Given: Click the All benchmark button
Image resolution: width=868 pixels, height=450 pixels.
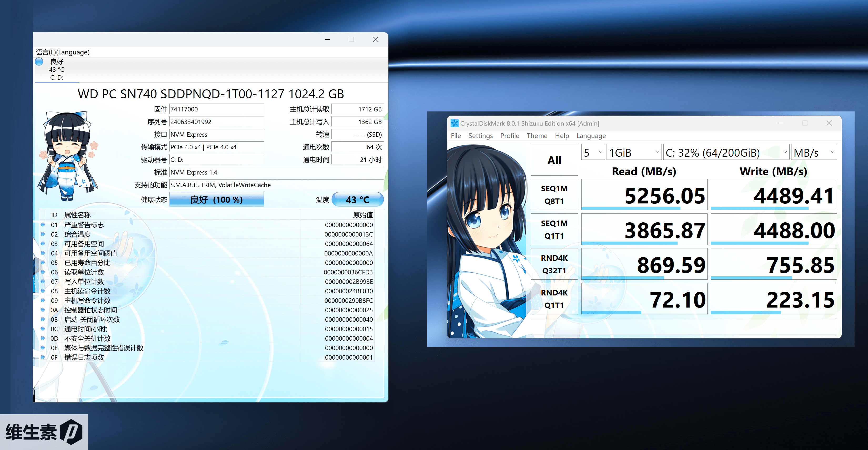Looking at the screenshot, I should coord(554,160).
